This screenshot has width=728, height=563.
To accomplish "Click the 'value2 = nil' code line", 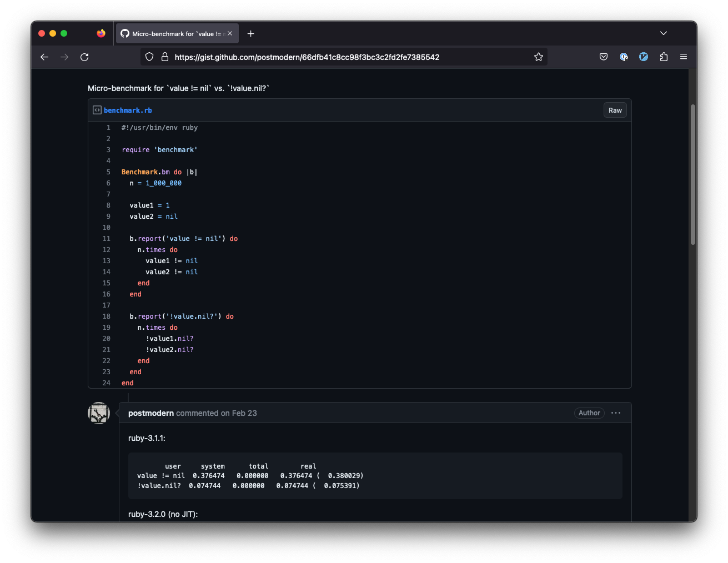I will tap(154, 217).
